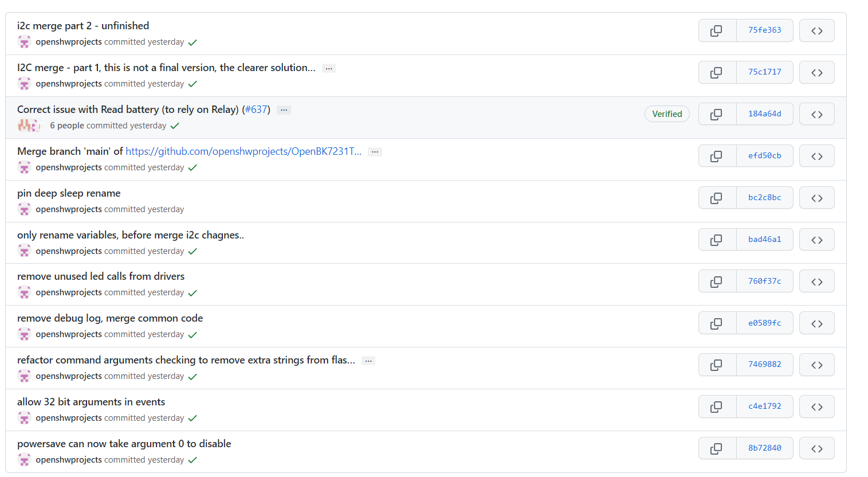Browse repository at commit c4e1792
This screenshot has height=477, width=868.
(x=816, y=406)
